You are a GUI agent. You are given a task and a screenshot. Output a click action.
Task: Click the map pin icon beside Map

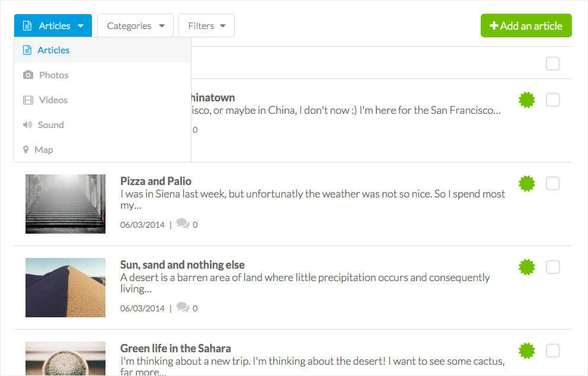pyautogui.click(x=25, y=149)
